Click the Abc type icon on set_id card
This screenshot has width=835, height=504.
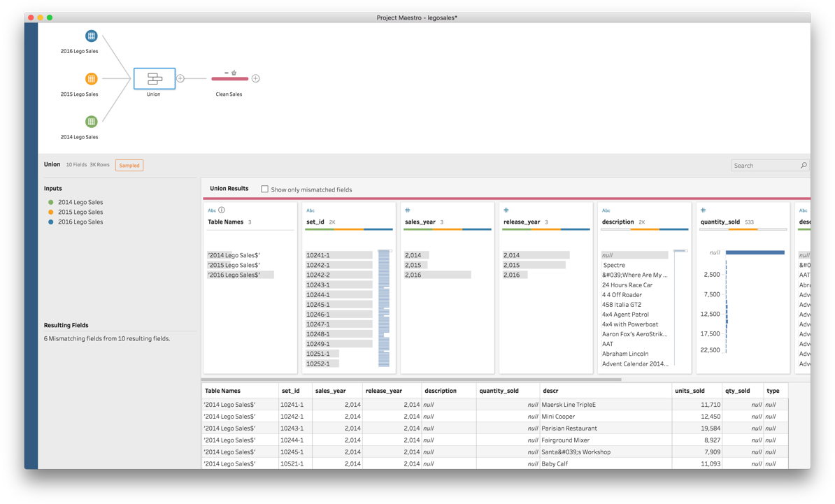click(x=311, y=210)
